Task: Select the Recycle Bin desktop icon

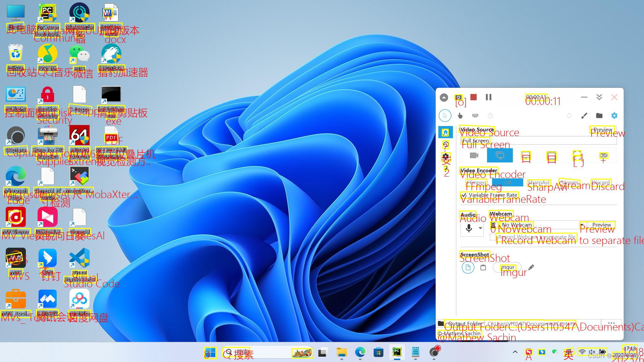Action: pos(16,58)
